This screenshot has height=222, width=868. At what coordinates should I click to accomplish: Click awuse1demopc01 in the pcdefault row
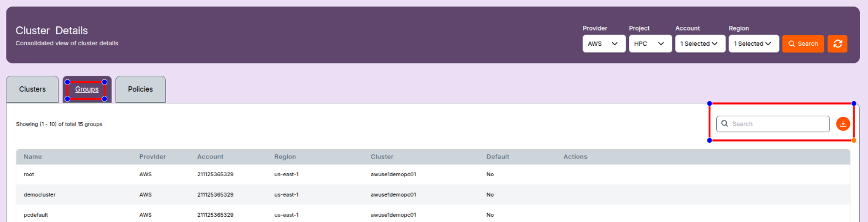[x=393, y=215]
